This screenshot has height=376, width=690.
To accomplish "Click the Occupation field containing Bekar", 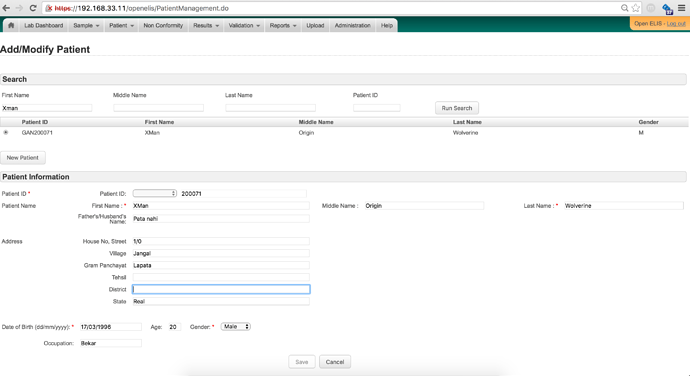I will point(110,343).
